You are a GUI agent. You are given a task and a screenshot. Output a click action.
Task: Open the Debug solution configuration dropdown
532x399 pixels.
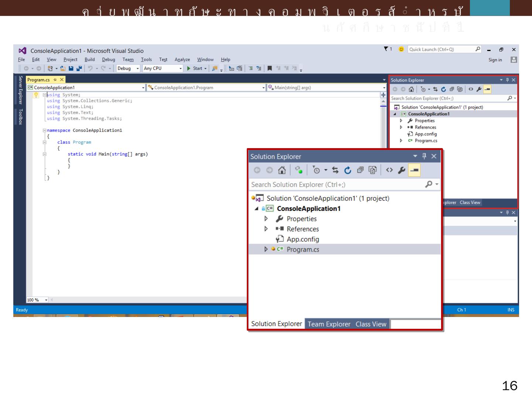[128, 68]
